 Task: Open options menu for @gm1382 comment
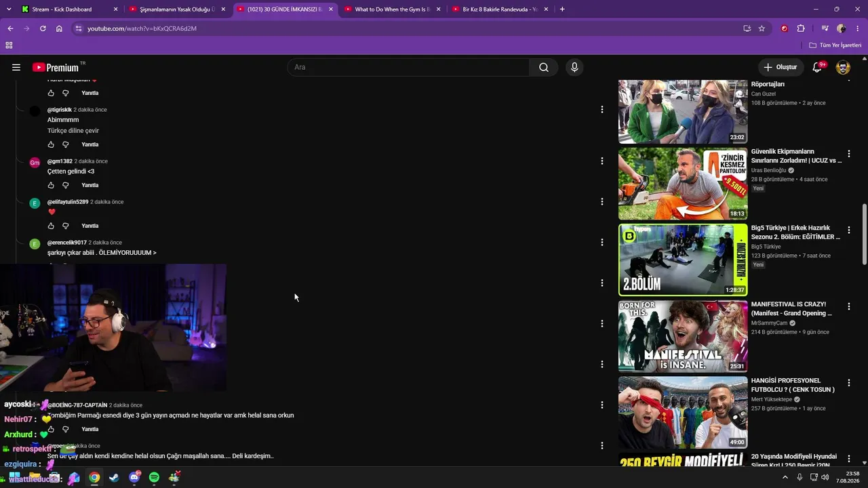click(601, 161)
